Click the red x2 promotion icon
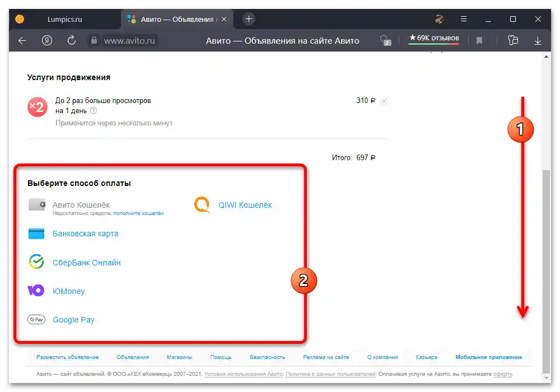 point(38,107)
